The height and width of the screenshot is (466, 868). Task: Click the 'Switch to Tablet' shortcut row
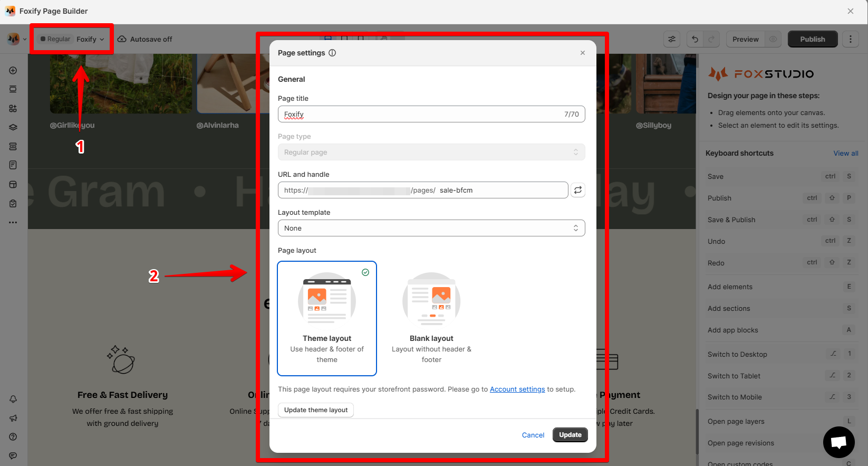pos(782,376)
